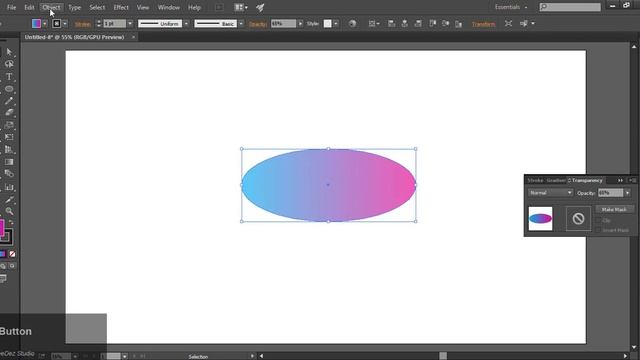Screen dimensions: 640x360
Task: Click the orange Opacity link
Action: pos(258,24)
